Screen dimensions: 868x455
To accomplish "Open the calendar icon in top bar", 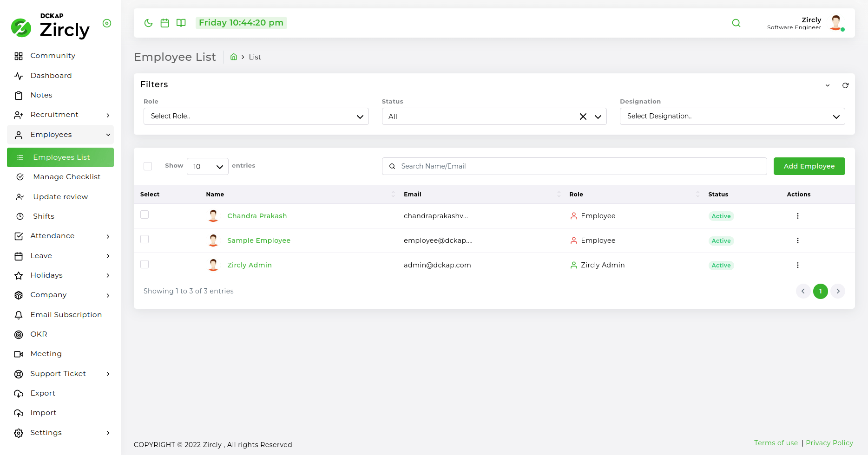I will click(164, 23).
